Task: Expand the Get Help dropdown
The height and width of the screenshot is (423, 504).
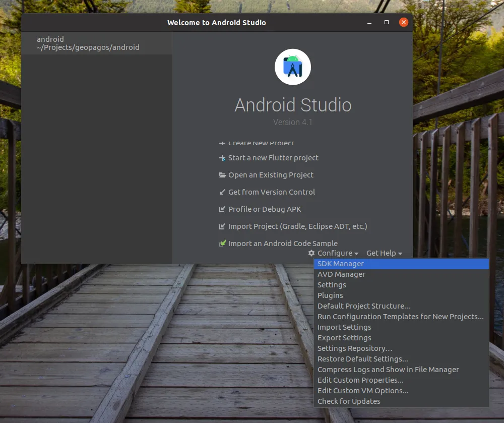Action: pos(384,253)
